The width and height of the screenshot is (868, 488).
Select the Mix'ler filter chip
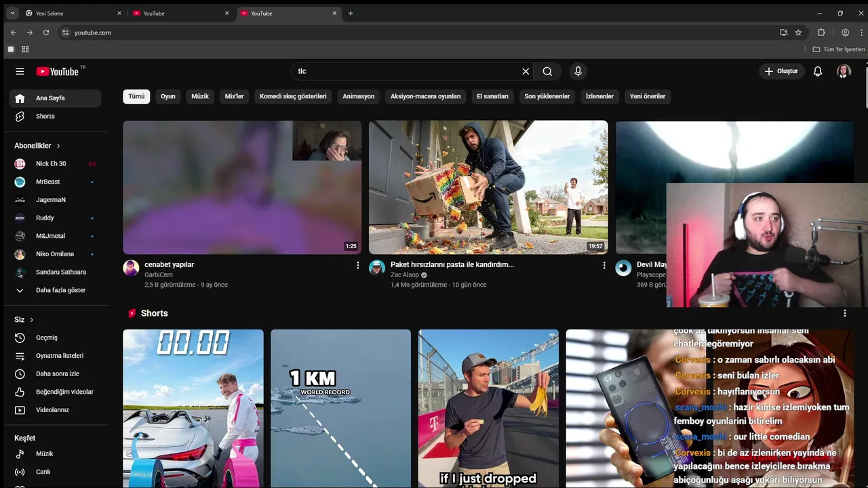tap(234, 96)
